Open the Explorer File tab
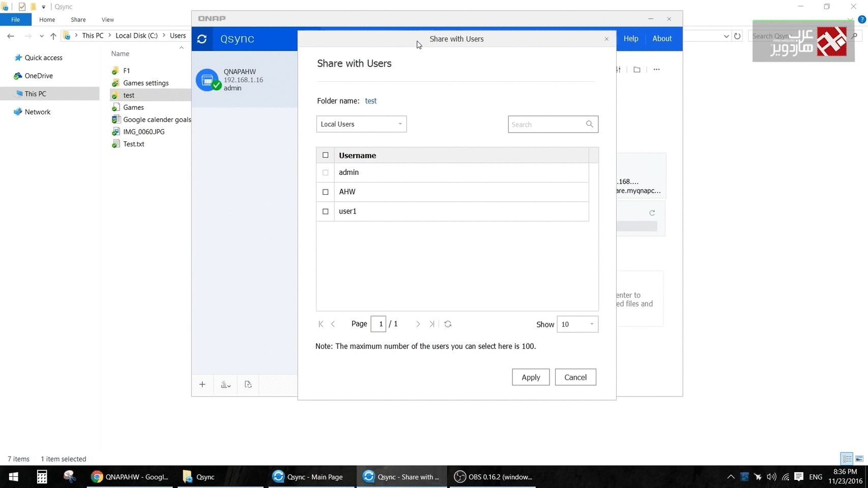The width and height of the screenshot is (868, 488). click(x=16, y=19)
